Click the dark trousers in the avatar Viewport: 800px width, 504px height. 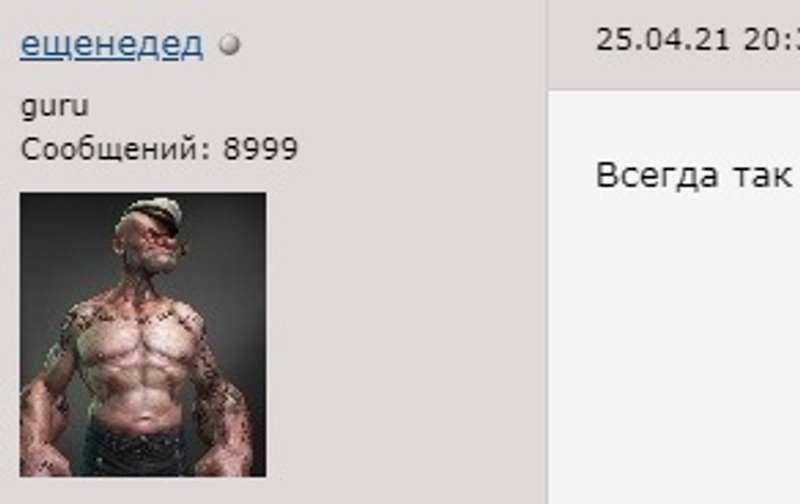(135, 451)
